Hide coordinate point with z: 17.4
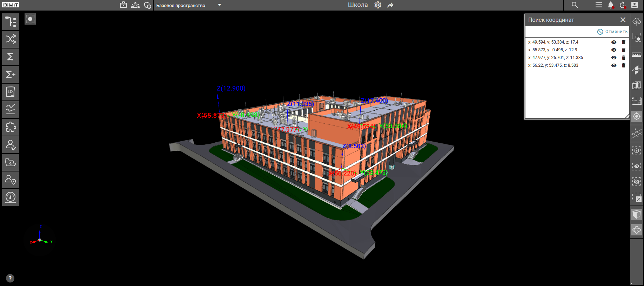Image resolution: width=644 pixels, height=286 pixels. tap(613, 42)
